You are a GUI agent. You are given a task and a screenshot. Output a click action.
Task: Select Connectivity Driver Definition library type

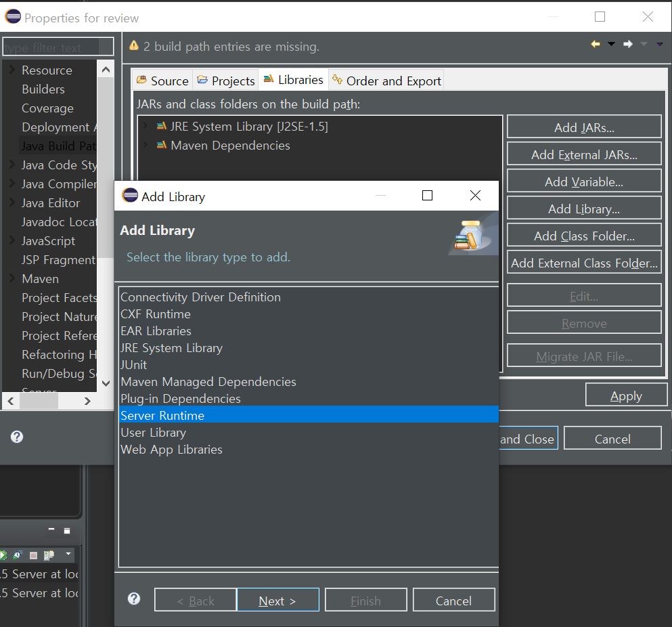click(309, 297)
